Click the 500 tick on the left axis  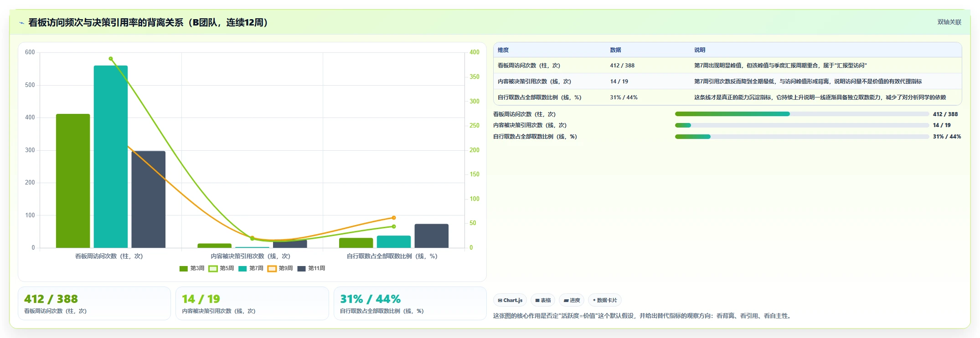coord(30,85)
